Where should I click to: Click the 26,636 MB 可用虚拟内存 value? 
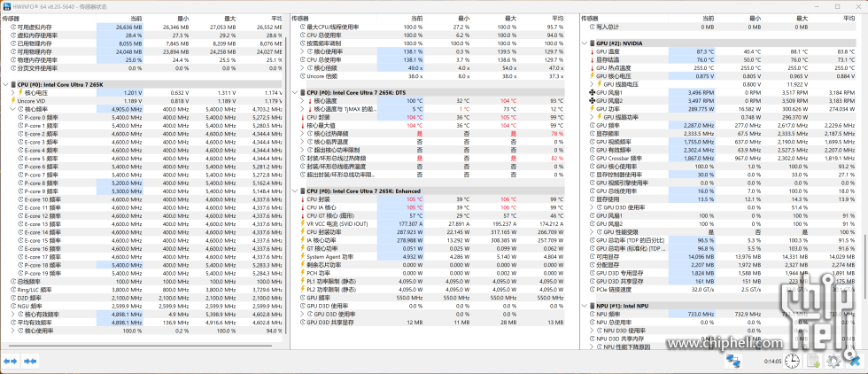129,27
